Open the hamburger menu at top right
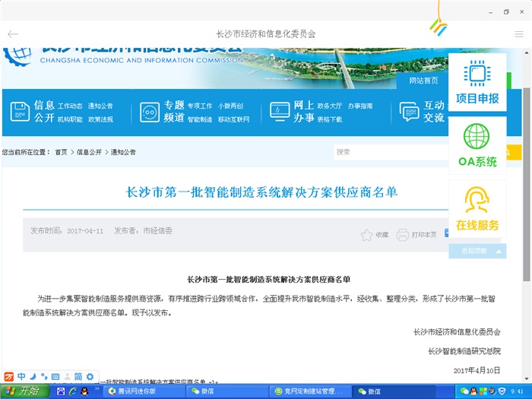The width and height of the screenshot is (532, 399). pyautogui.click(x=519, y=34)
